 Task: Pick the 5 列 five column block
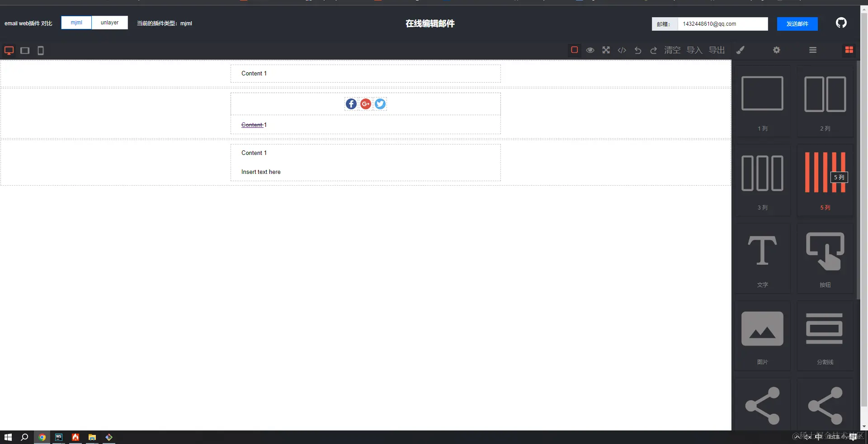coord(825,180)
